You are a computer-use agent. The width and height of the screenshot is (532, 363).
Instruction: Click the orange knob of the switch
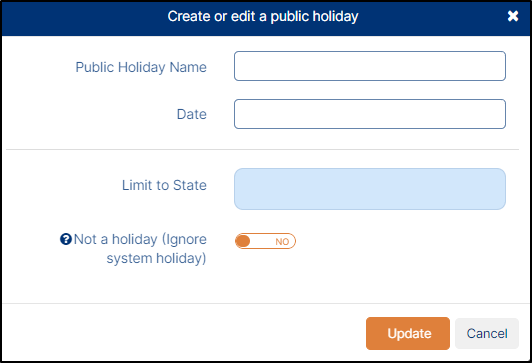coord(243,241)
